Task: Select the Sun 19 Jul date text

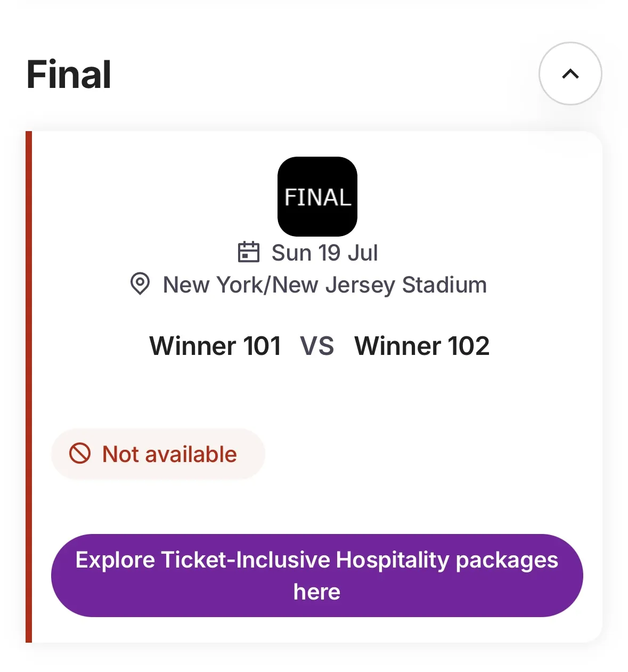Action: click(324, 253)
